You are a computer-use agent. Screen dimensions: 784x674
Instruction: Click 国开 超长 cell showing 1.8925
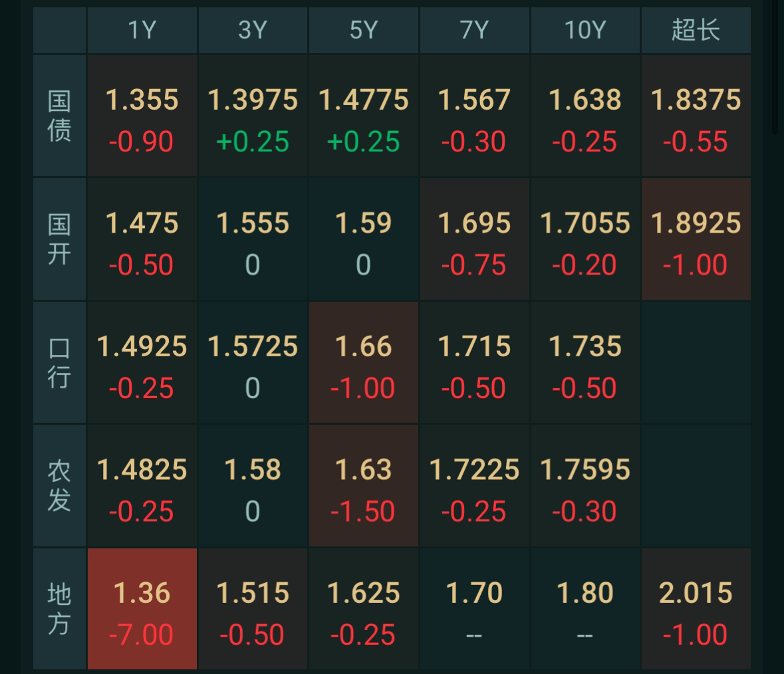click(x=696, y=239)
